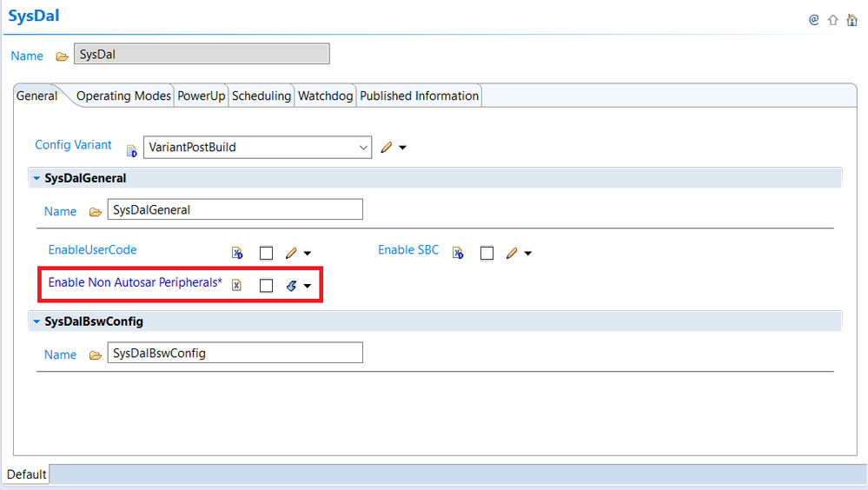868x490 pixels.
Task: Click the pencil icon next to Config Variant
Action: click(x=388, y=148)
